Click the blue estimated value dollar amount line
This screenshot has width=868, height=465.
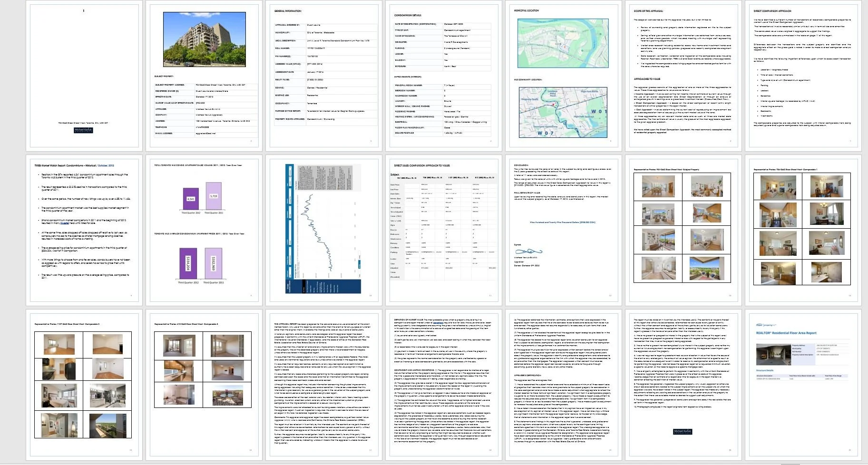pos(563,222)
